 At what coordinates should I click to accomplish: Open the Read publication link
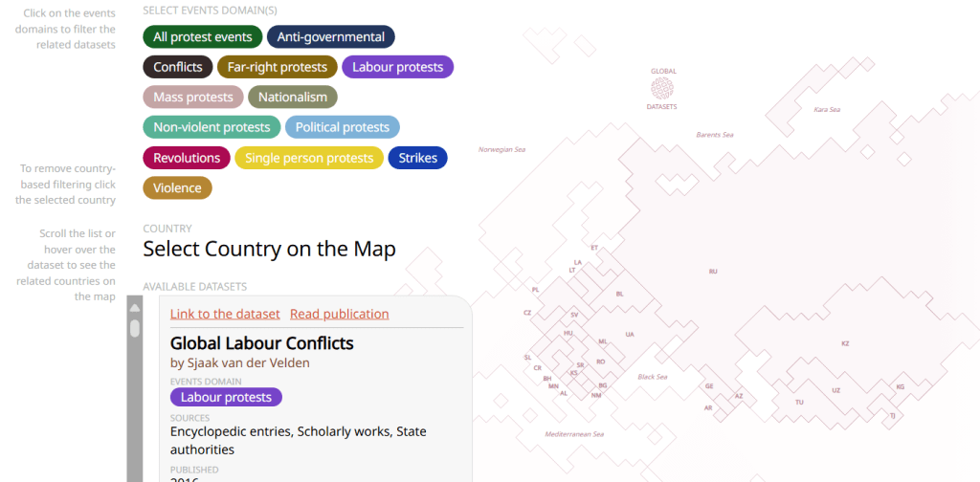pyautogui.click(x=339, y=314)
